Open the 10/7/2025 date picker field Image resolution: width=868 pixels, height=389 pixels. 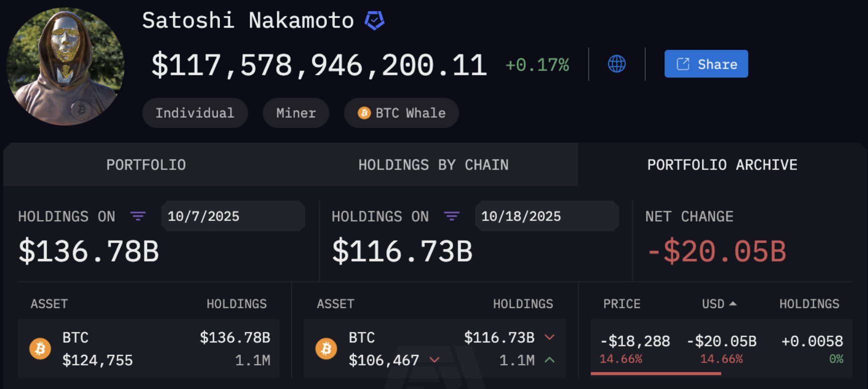233,216
